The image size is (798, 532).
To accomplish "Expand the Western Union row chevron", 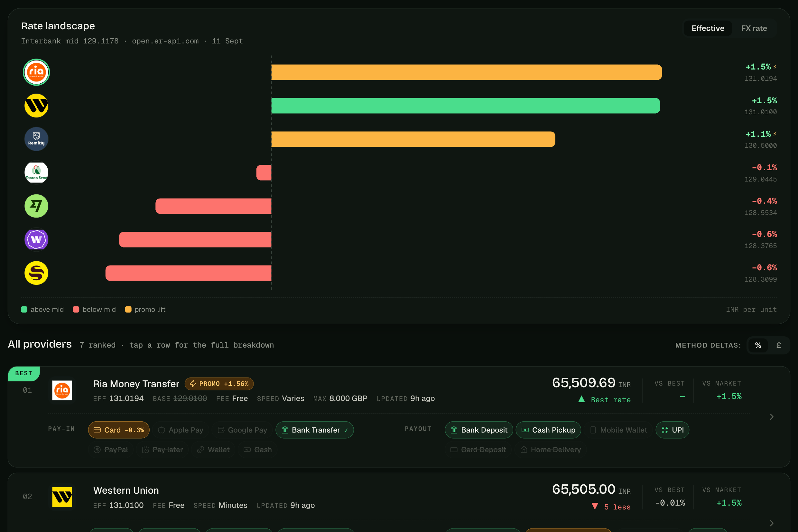I will coord(772,523).
